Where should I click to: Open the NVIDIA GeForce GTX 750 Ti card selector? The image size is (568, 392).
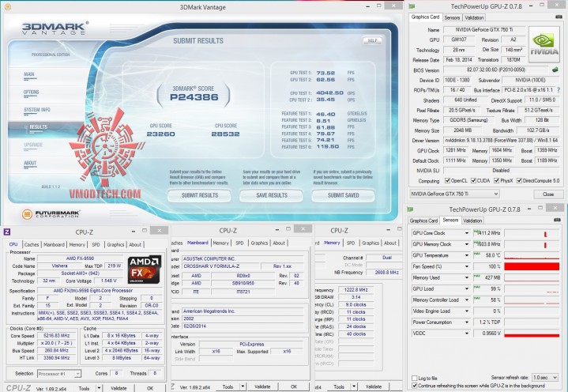tap(454, 194)
